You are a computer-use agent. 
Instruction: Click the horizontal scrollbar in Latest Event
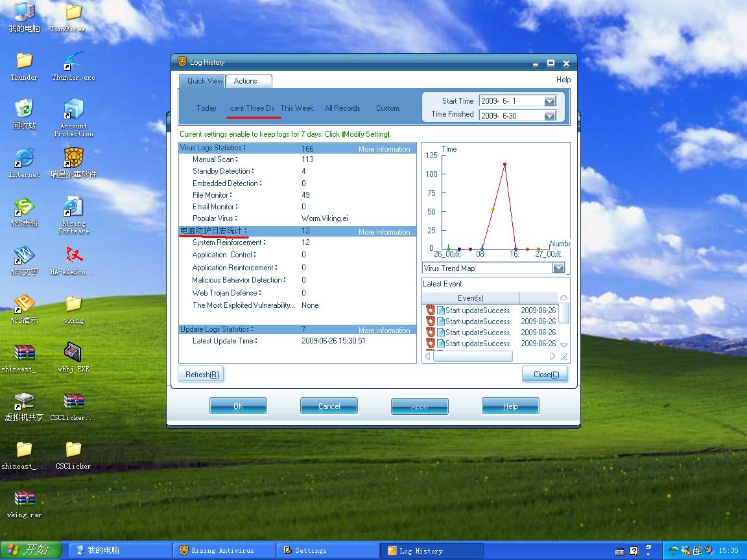pos(473,356)
